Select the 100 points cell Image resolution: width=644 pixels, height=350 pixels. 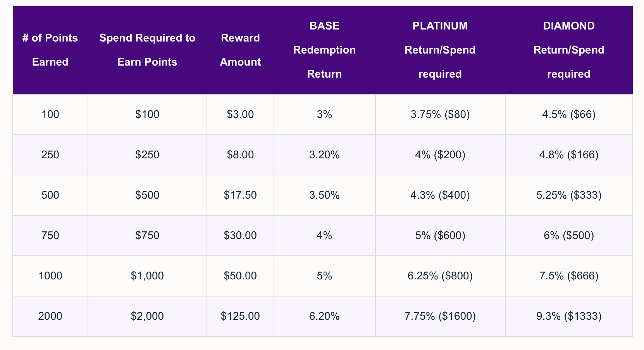(50, 114)
